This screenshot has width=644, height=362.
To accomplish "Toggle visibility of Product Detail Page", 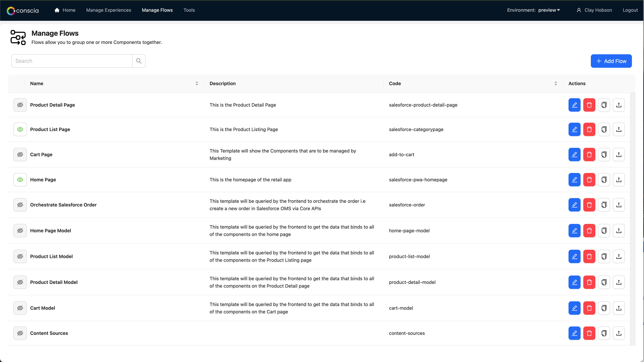I will (20, 105).
